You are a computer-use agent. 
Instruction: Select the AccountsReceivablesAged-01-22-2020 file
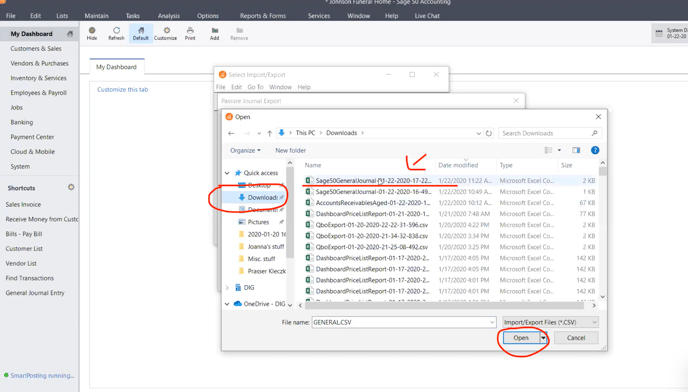click(373, 203)
